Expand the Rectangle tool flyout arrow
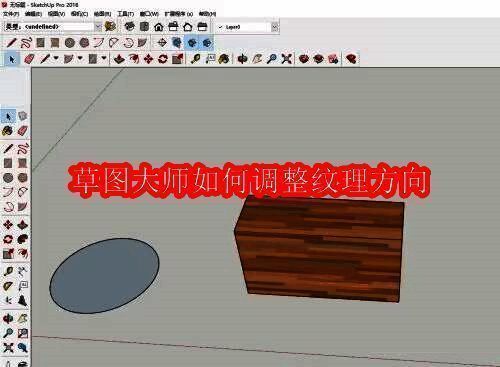The width and height of the screenshot is (500, 367). 104,58
